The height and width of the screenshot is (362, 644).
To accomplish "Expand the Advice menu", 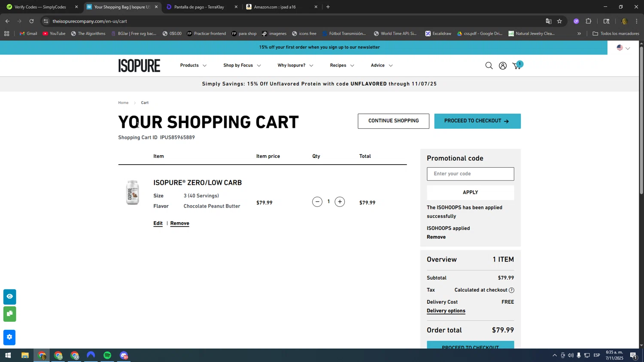I will click(382, 66).
